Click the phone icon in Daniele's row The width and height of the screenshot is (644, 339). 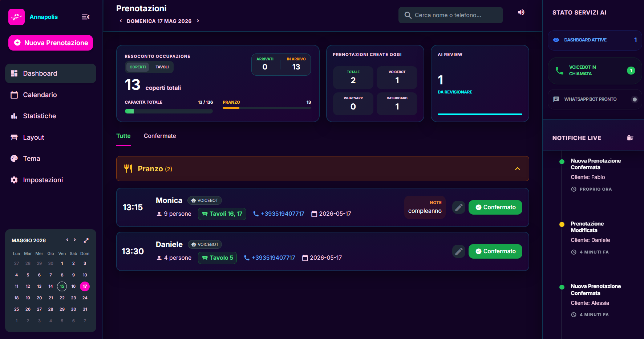coord(247,258)
